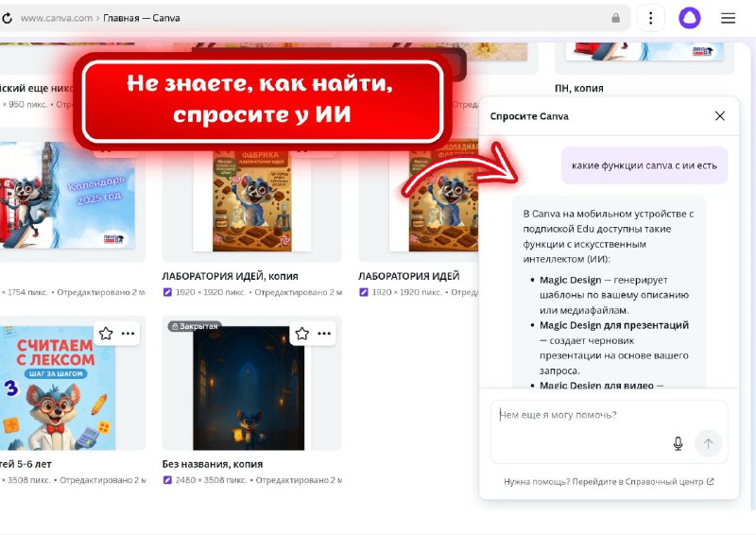Focus the Чем еще я могу помочь input
The height and width of the screenshot is (535, 756).
[x=609, y=431]
